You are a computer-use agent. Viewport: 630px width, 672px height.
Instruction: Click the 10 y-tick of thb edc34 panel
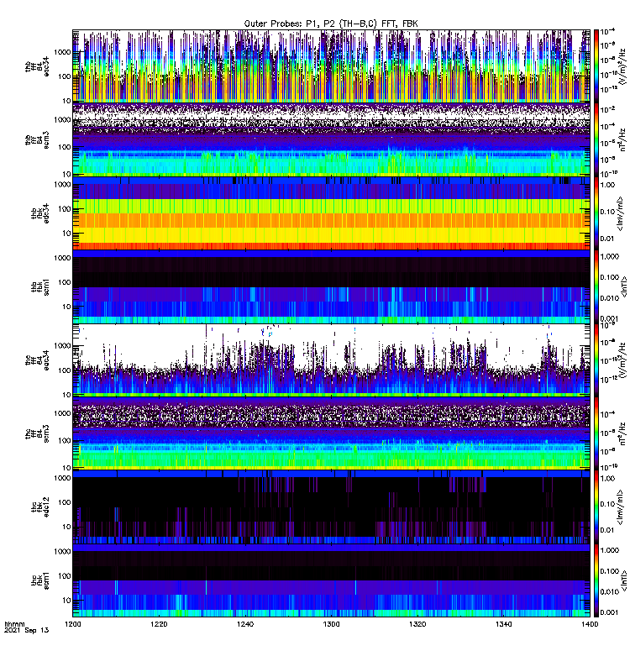tap(66, 234)
